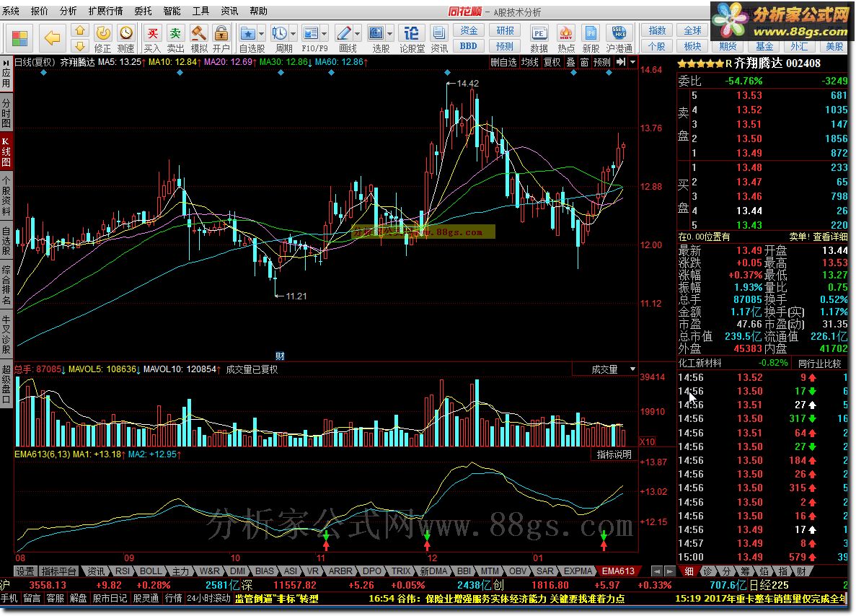Screen dimensions: 856x616
Task: Click the 财 finance marker on chart
Action: pyautogui.click(x=280, y=356)
